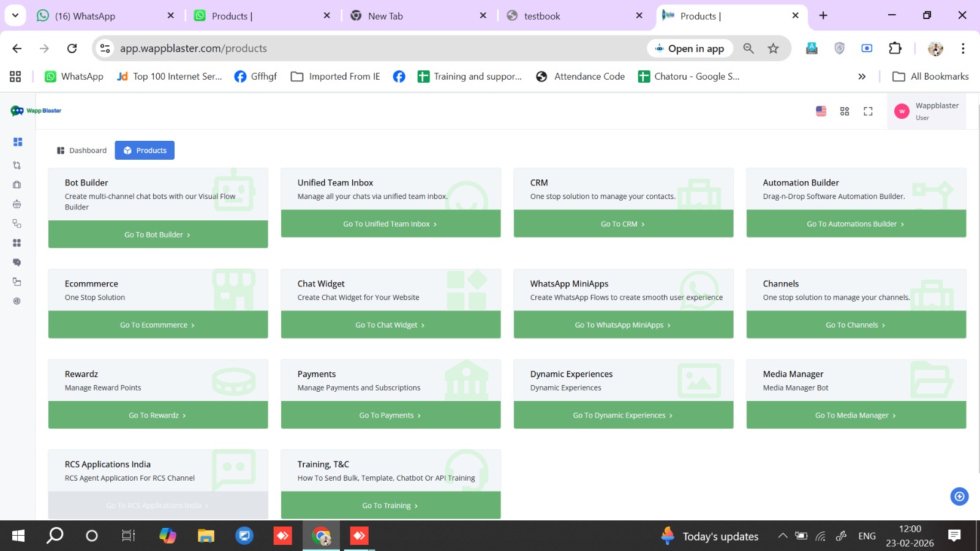Select the chat bubbles sidebar icon
Viewport: 980px width, 551px height.
(x=17, y=262)
